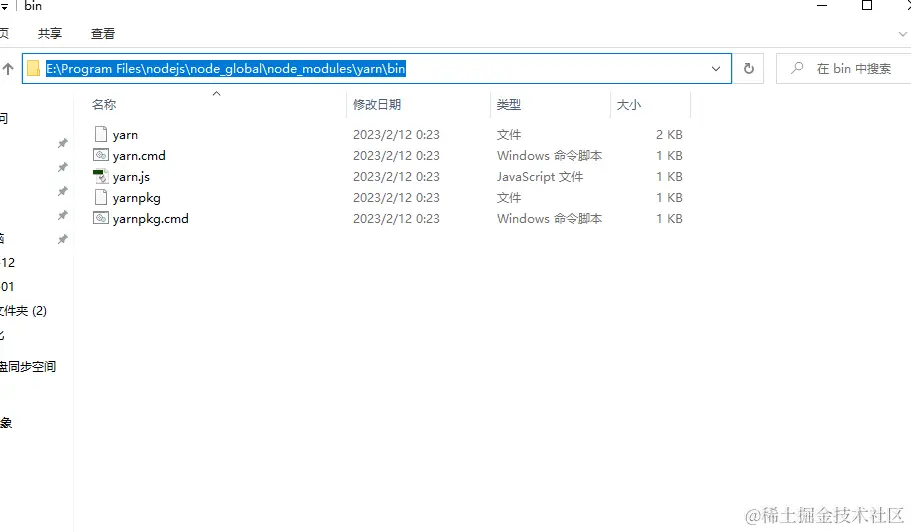The image size is (911, 532).
Task: Click the folder icon in address bar
Action: (x=34, y=69)
